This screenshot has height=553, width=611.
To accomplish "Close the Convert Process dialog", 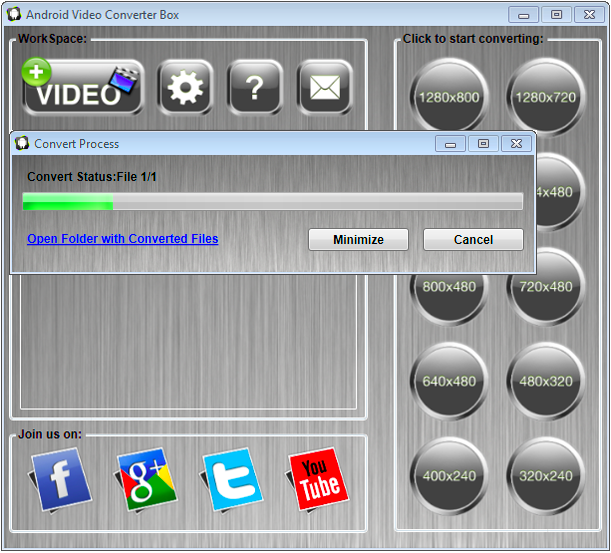I will pyautogui.click(x=516, y=144).
